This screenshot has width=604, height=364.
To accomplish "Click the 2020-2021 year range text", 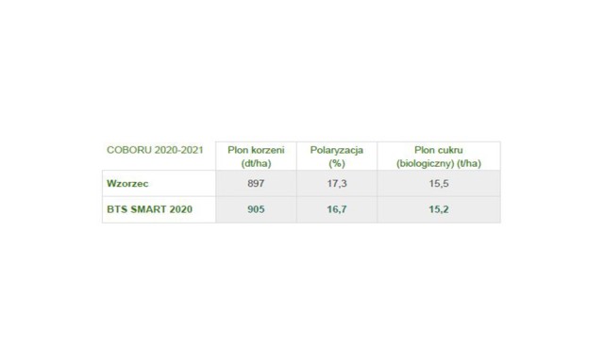I will pos(178,150).
